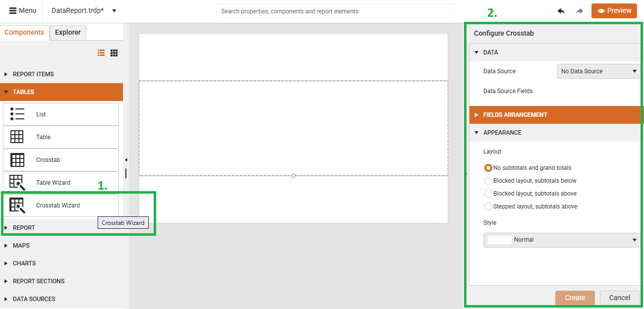The height and width of the screenshot is (309, 644).
Task: Expand the DATA SOURCES section
Action: click(61, 299)
